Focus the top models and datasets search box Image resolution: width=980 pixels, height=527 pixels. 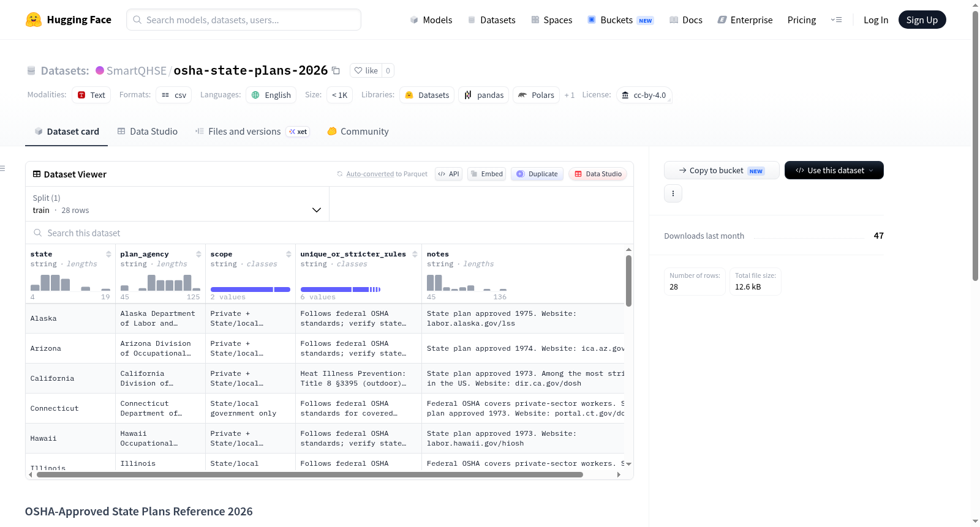(244, 20)
